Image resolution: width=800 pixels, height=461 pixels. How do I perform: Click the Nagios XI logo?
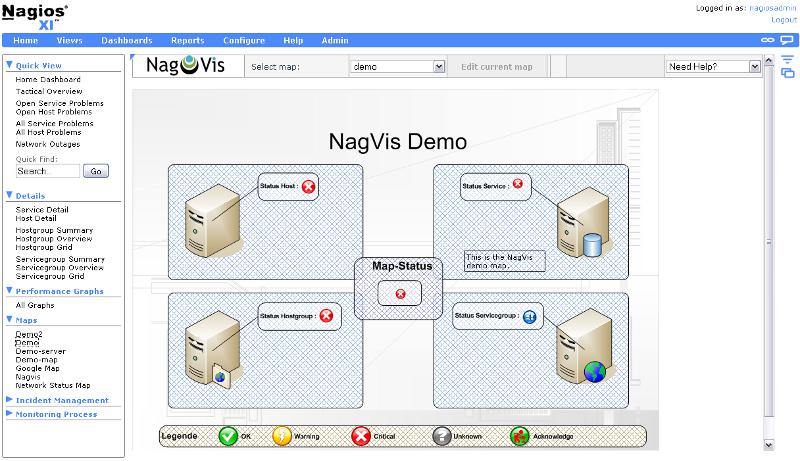[35, 17]
